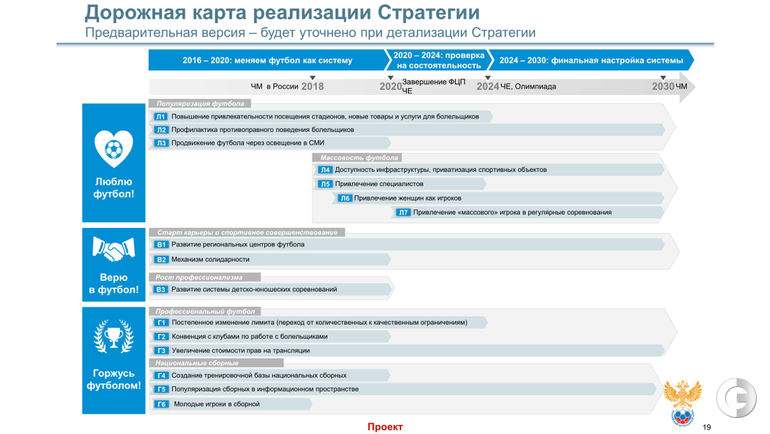The height and width of the screenshot is (434, 770).
Task: Click the 'Популяризация футбола' section header
Action: pos(200,104)
